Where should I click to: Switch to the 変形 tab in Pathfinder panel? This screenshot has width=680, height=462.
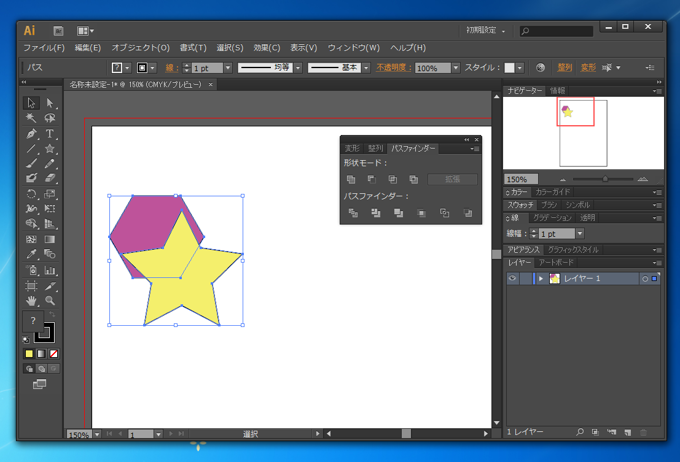[x=352, y=148]
